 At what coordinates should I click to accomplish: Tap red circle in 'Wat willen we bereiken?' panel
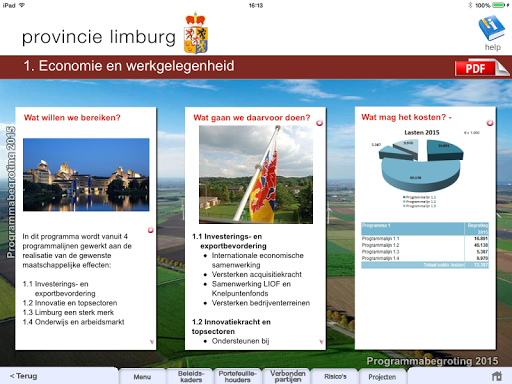[150, 230]
